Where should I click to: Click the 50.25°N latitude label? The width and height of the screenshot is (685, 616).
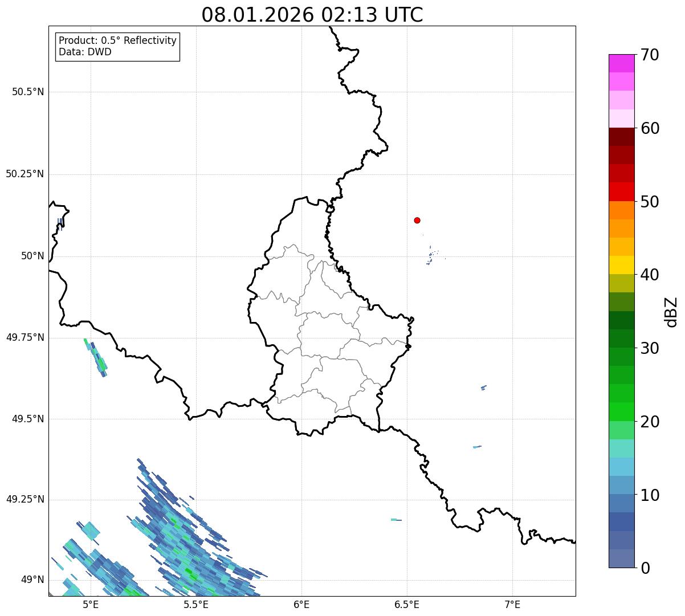(x=25, y=174)
